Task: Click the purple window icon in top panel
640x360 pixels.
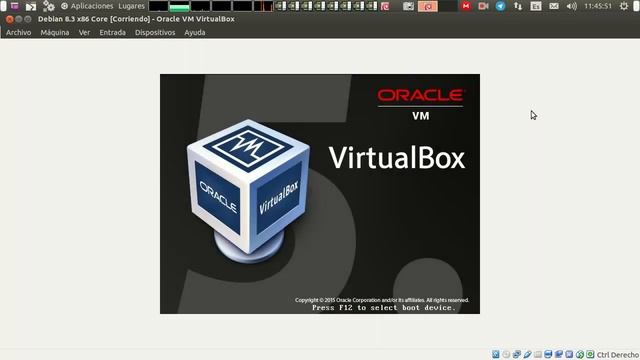Action: (x=15, y=6)
